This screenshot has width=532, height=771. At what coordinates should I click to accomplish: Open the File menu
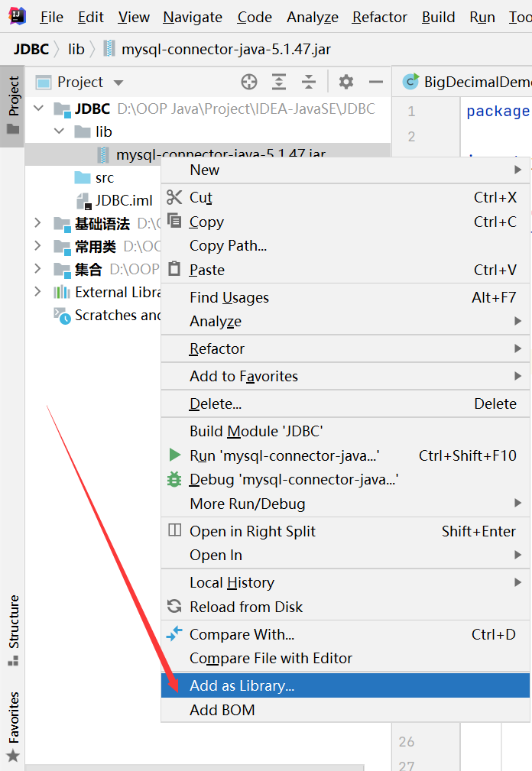(52, 18)
